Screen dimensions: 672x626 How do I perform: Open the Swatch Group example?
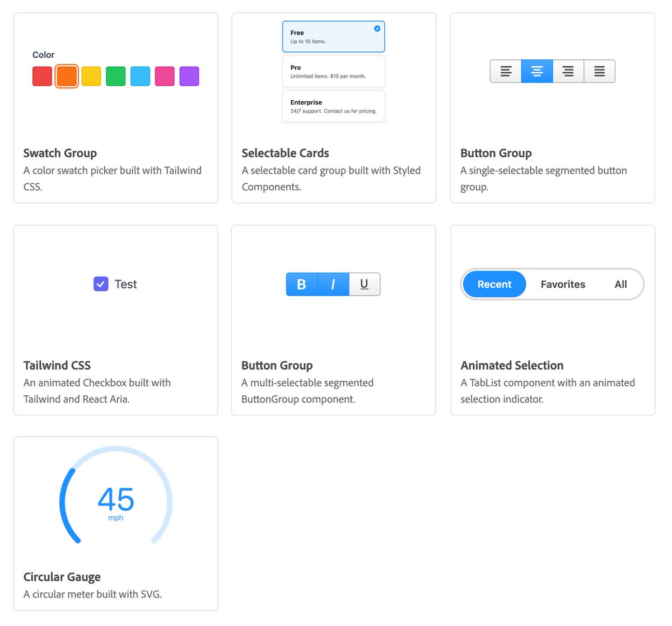click(116, 108)
